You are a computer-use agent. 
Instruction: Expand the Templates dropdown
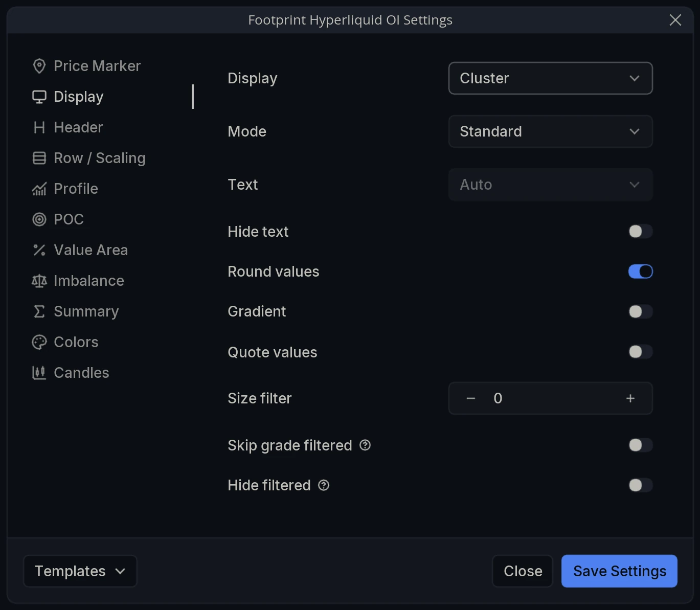tap(80, 571)
